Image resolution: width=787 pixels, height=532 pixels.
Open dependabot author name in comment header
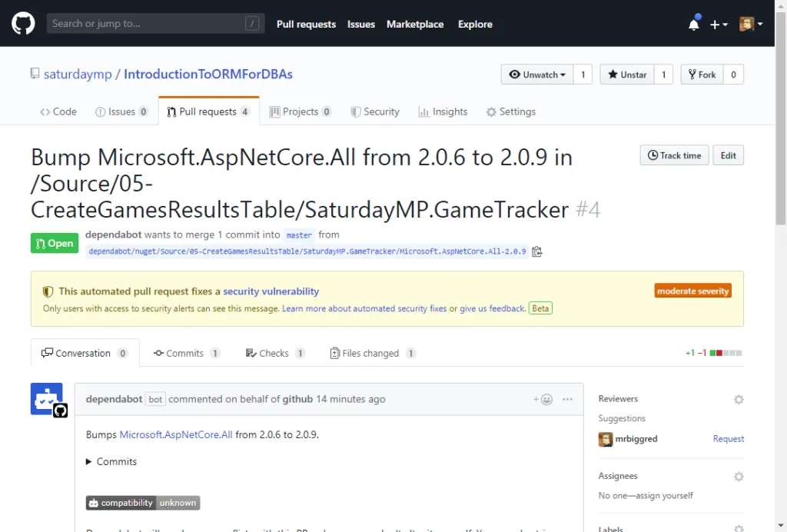tap(114, 399)
